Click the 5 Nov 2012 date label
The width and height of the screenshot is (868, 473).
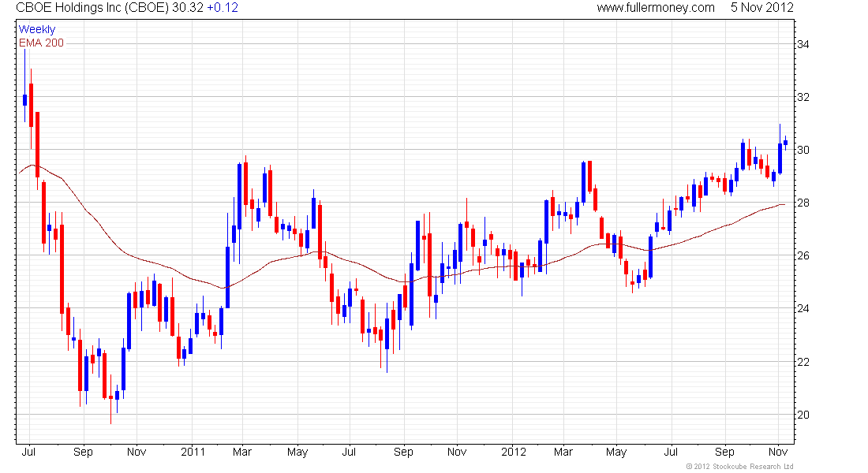point(761,8)
